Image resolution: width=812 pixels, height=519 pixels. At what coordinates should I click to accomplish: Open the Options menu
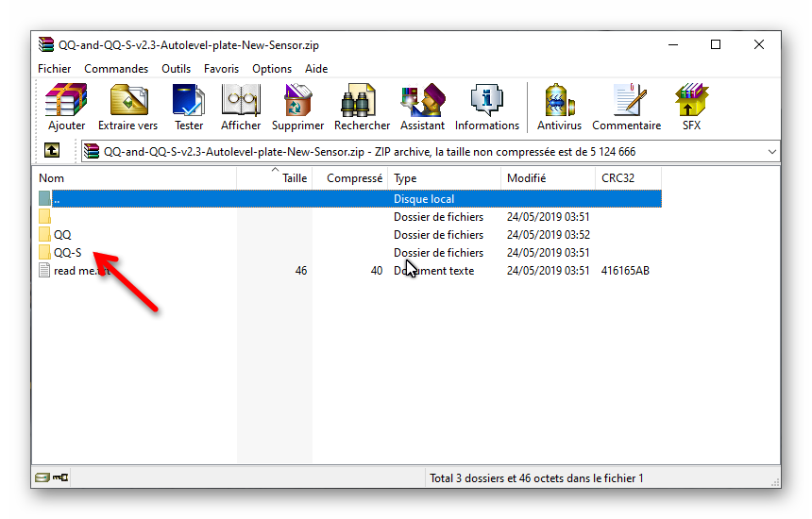click(272, 69)
